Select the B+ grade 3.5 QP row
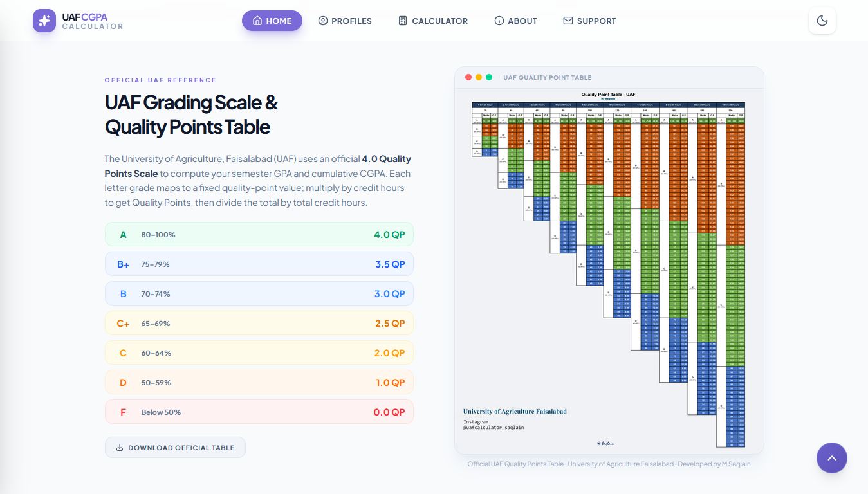The image size is (868, 494). point(259,264)
